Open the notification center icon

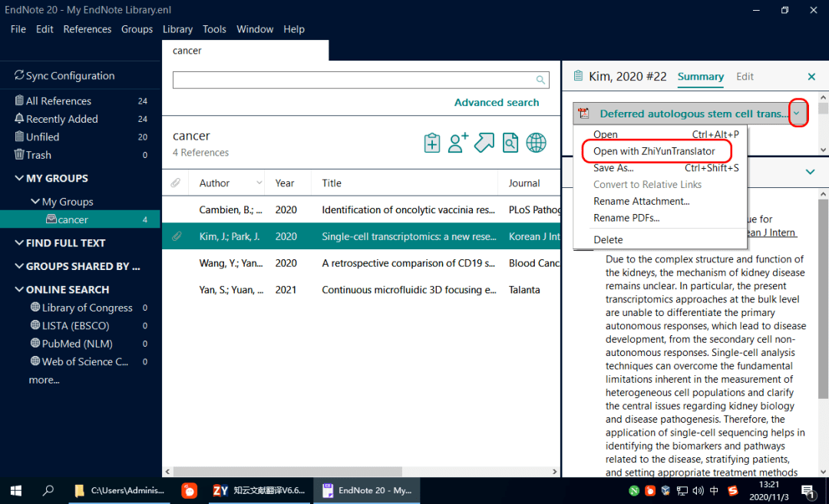pyautogui.click(x=808, y=491)
